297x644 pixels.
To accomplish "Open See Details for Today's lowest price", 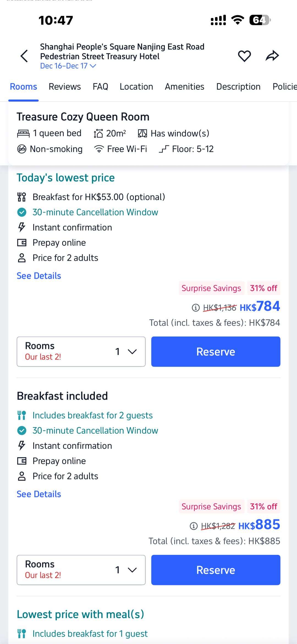I will [38, 275].
